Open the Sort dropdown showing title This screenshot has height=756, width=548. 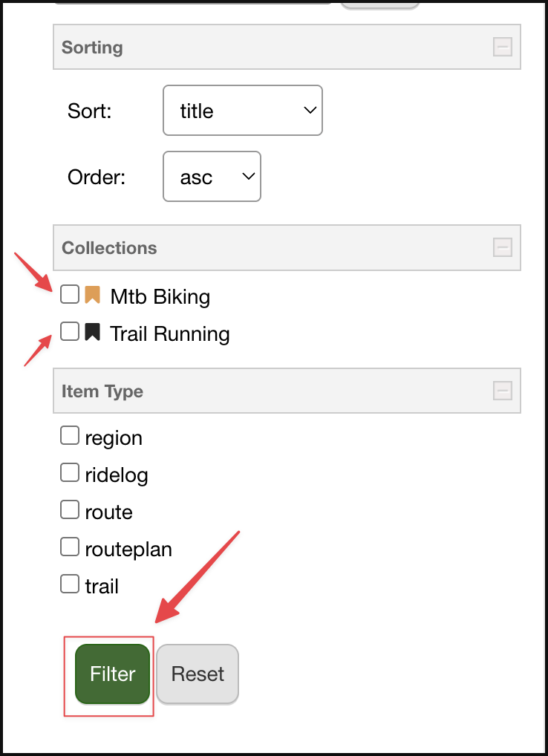tap(242, 111)
